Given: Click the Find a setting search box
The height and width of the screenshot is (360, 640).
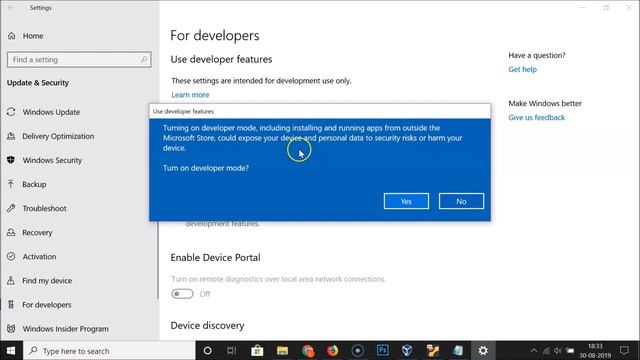Looking at the screenshot, I should point(79,60).
